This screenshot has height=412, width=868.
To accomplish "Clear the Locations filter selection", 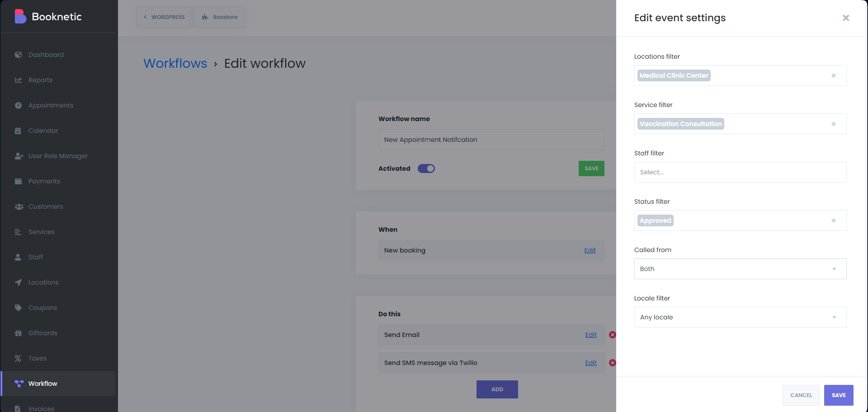I will tap(834, 75).
